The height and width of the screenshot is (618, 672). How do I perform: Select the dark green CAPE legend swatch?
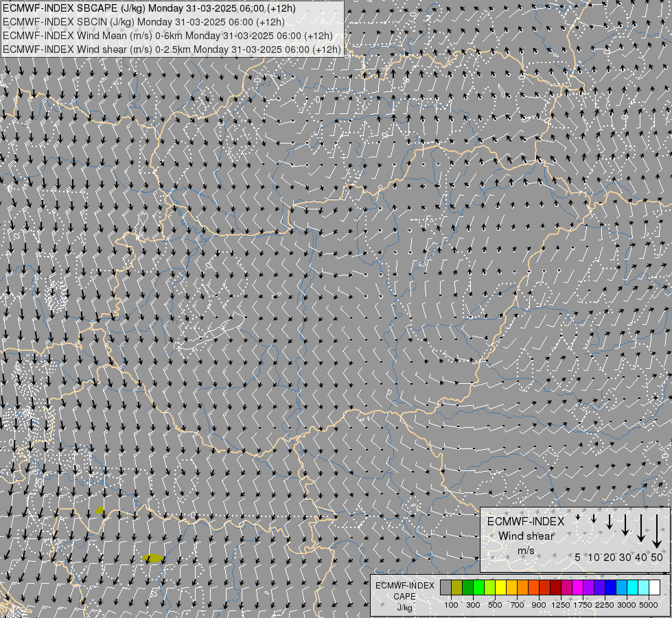tap(468, 588)
